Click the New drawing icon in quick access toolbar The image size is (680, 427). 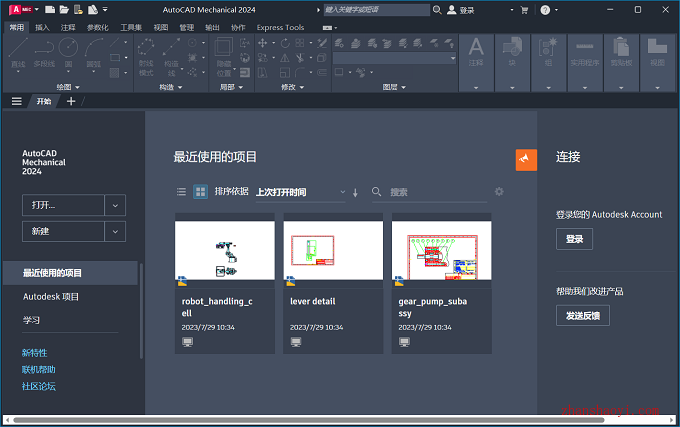(50, 10)
